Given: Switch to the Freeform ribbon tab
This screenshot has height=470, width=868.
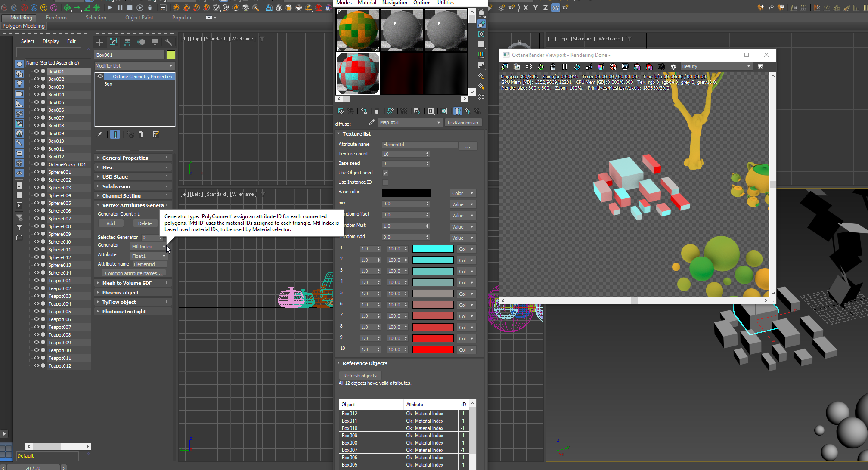Looking at the screenshot, I should coord(56,18).
